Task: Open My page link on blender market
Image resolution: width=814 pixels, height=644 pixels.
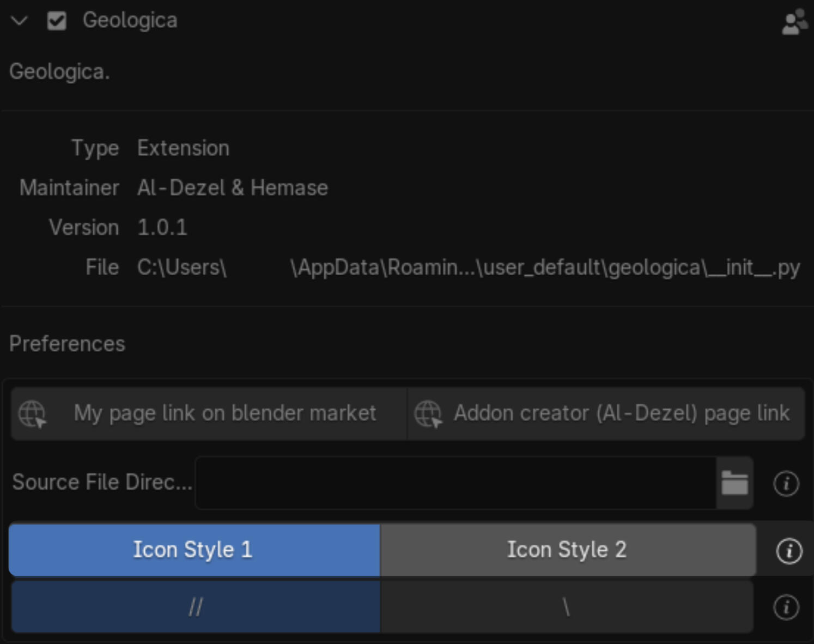Action: (209, 414)
